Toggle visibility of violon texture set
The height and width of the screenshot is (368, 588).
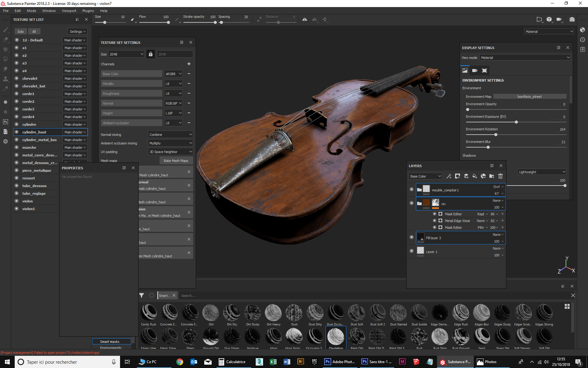click(17, 201)
